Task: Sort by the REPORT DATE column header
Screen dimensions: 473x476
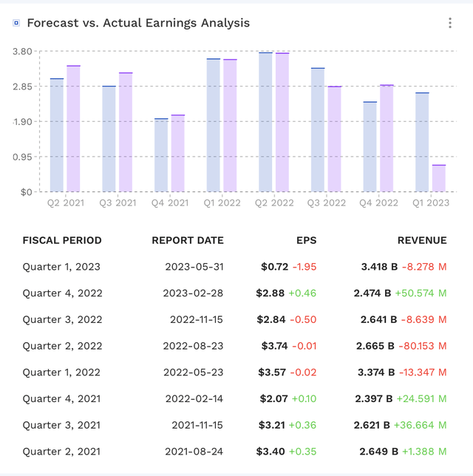Action: [188, 240]
